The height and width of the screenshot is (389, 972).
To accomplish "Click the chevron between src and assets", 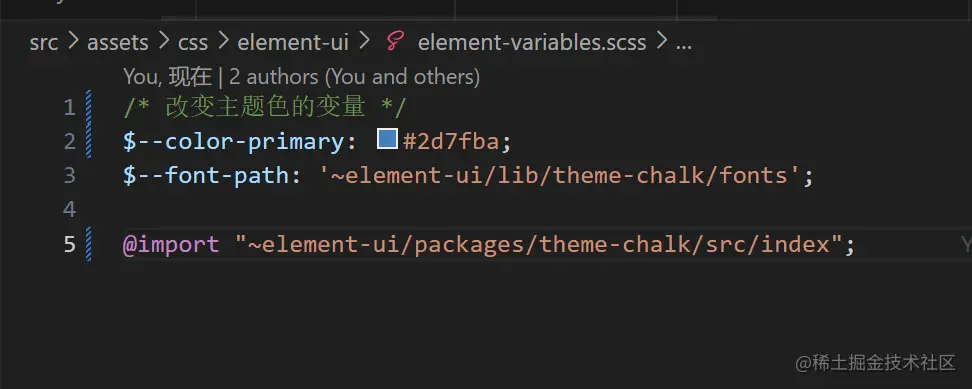I will (73, 42).
